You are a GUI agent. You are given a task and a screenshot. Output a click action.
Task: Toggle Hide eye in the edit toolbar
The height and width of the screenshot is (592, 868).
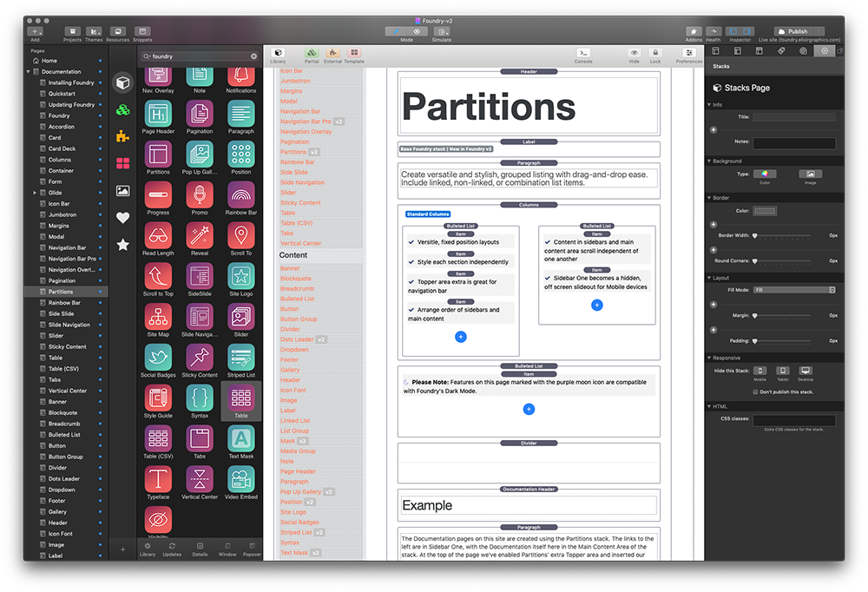[x=634, y=53]
